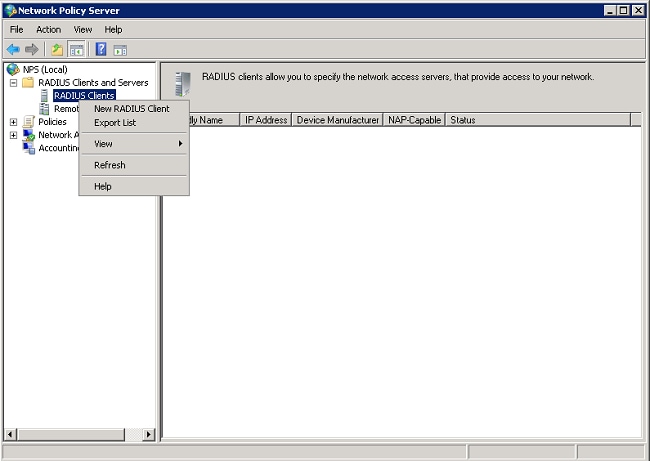Expand the Policies tree node
Viewport: 650px width, 461px height.
(13, 122)
